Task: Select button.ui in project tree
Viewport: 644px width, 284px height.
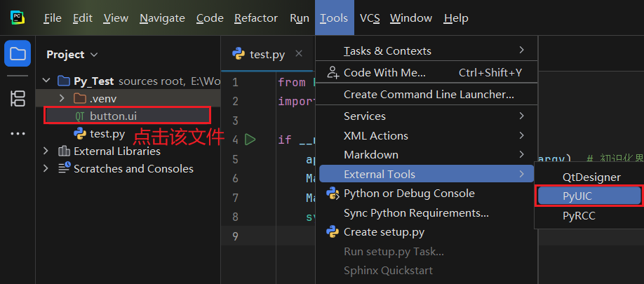Action: coord(128,116)
